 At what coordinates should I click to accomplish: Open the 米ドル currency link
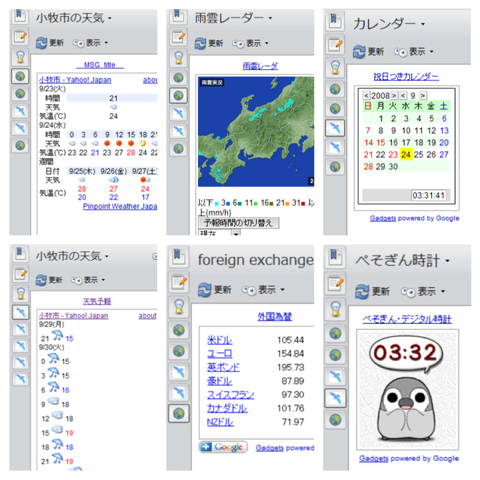(220, 340)
